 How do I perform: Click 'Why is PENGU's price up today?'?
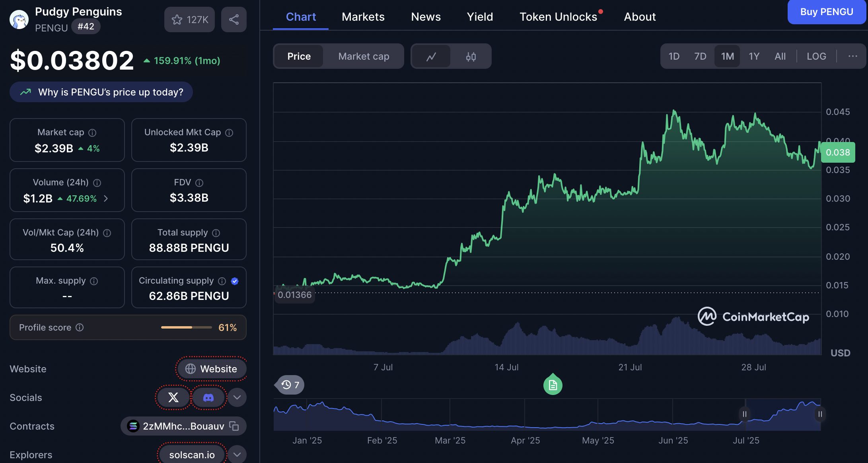point(101,92)
